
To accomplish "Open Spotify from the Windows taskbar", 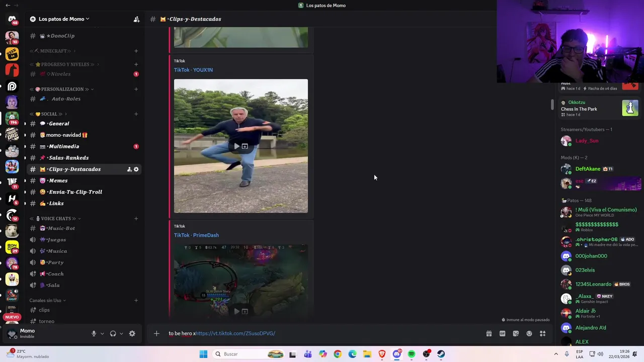I will 412,354.
